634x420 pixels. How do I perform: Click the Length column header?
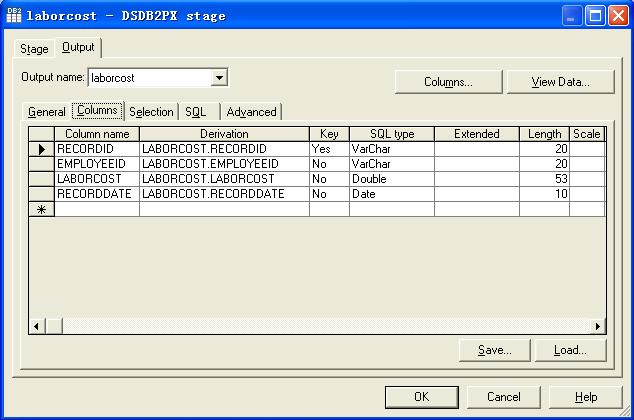(544, 134)
